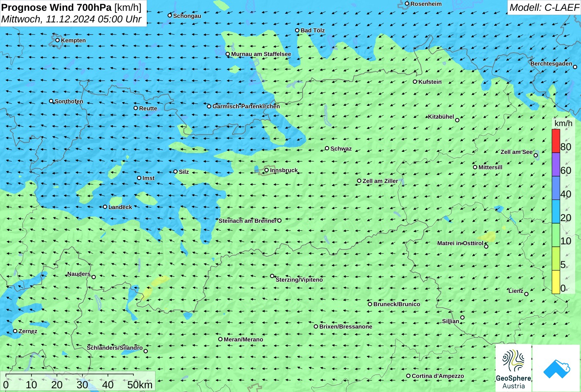Image resolution: width=581 pixels, height=392 pixels.
Task: Select the Schlanders/Silandro label
Action: click(115, 348)
